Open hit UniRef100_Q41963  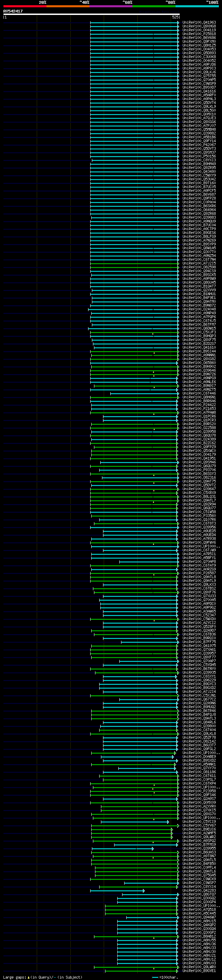[x=199, y=23]
